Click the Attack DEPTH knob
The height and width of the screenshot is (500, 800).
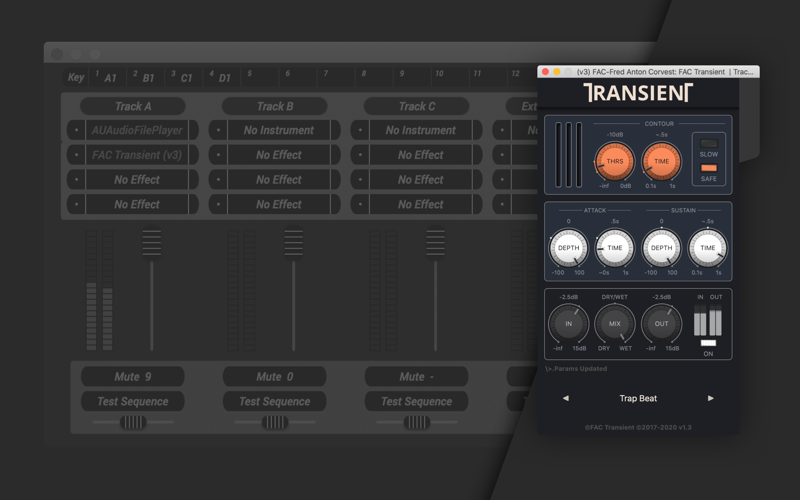[x=568, y=248]
